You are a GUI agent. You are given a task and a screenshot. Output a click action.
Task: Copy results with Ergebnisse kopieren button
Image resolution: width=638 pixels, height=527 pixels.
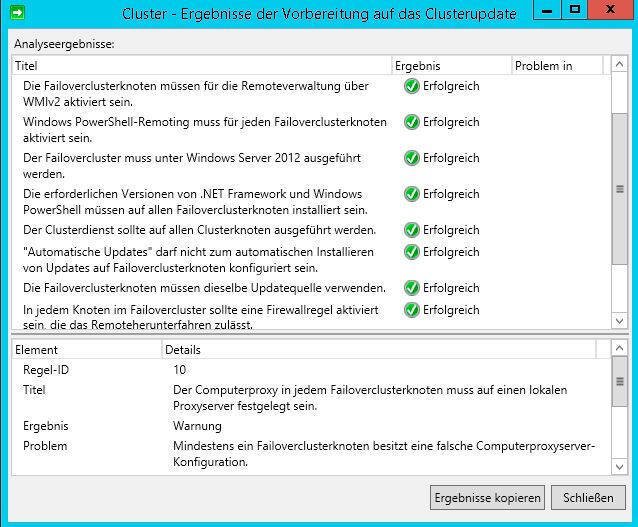(487, 498)
